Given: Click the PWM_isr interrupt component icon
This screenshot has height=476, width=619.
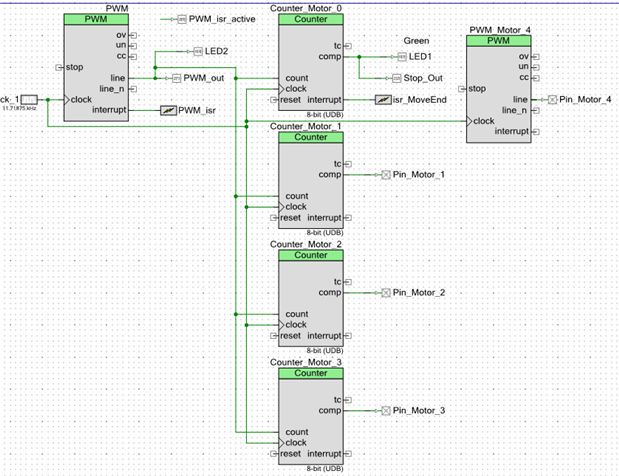Looking at the screenshot, I should [x=169, y=111].
